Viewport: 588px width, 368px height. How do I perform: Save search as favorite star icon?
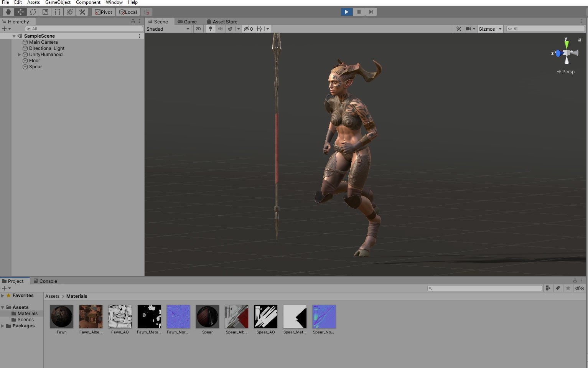(568, 288)
